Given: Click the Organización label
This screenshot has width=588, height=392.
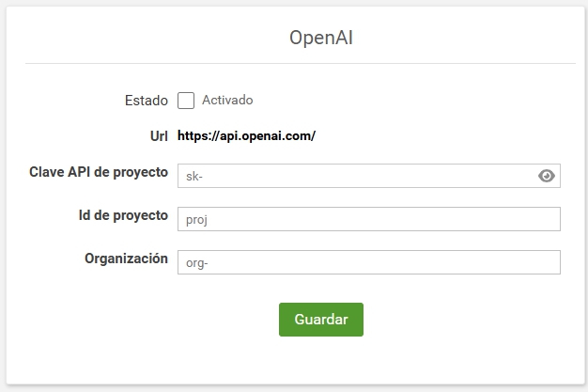Looking at the screenshot, I should (126, 259).
